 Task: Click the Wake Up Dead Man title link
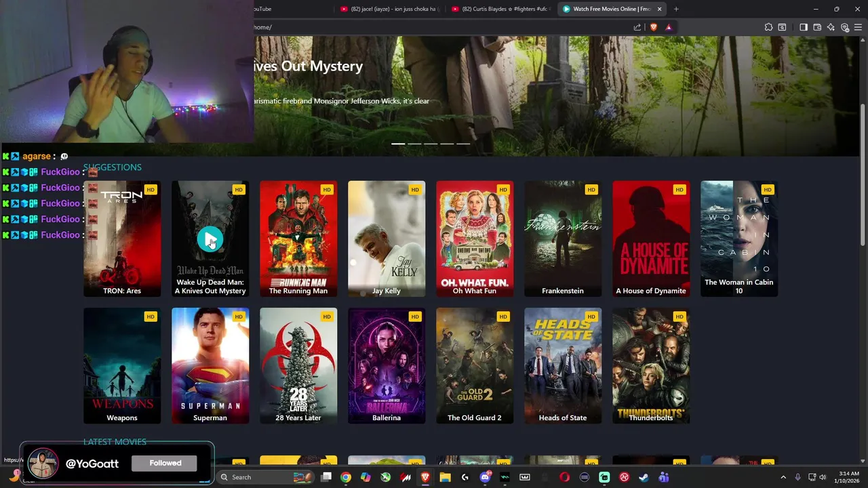pos(210,287)
